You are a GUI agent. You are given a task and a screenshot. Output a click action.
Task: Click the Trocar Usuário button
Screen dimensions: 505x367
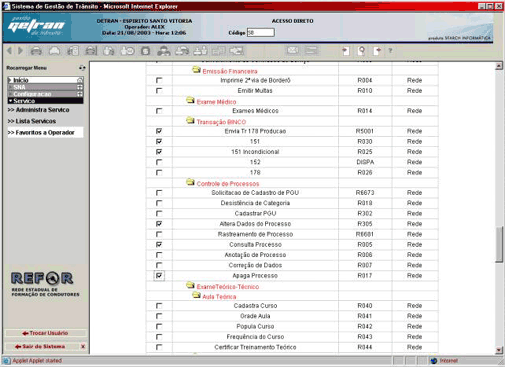click(x=45, y=333)
